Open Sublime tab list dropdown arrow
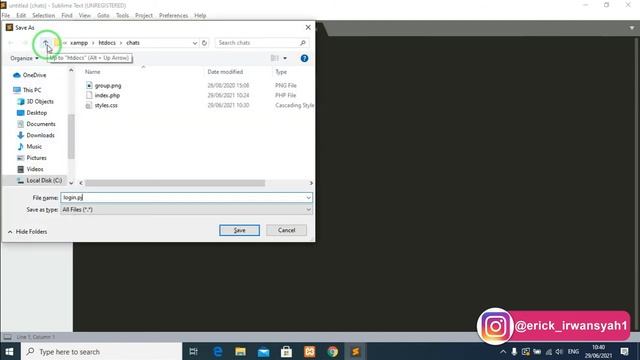This screenshot has width=640, height=360. [x=632, y=28]
